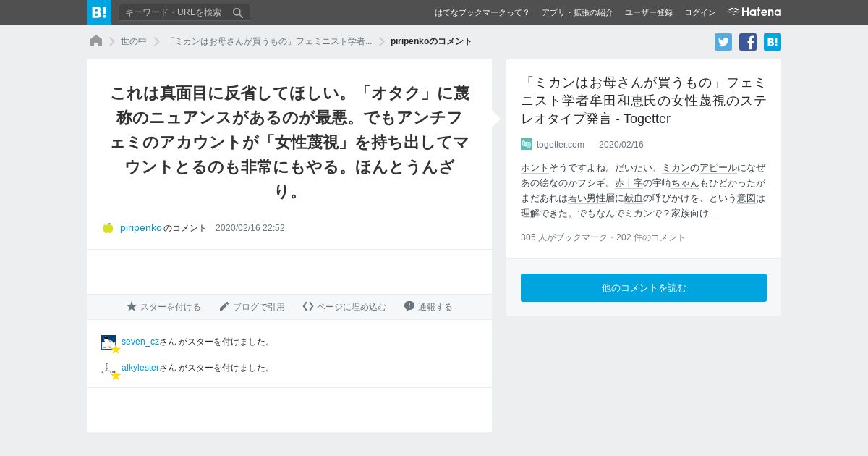
Task: Open seven_cz user link
Action: [140, 342]
